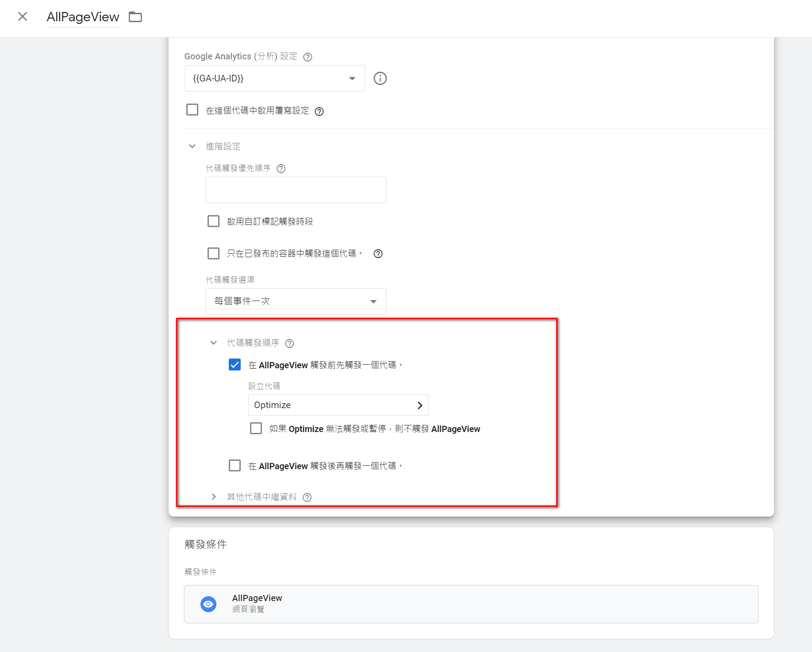
Task: Open help for 代碼觸發優先順序
Action: (x=281, y=169)
